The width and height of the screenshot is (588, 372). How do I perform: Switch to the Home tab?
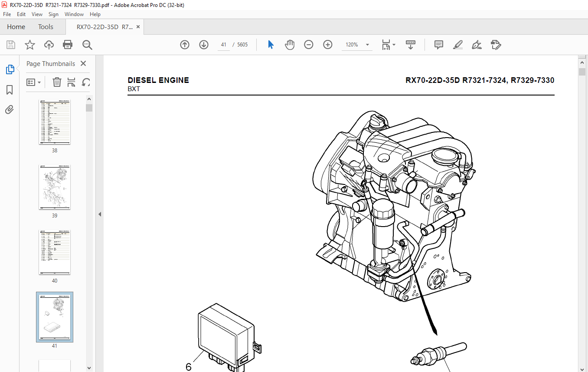pyautogui.click(x=16, y=27)
